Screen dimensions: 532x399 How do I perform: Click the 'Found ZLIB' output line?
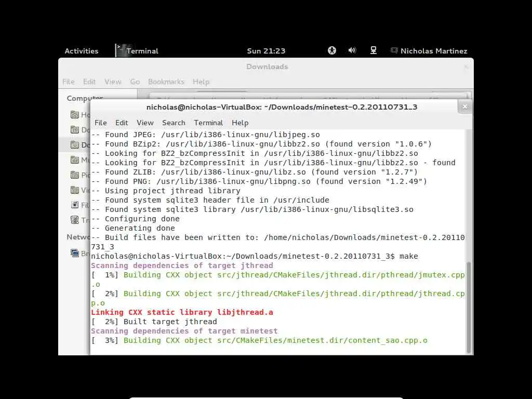pos(255,172)
